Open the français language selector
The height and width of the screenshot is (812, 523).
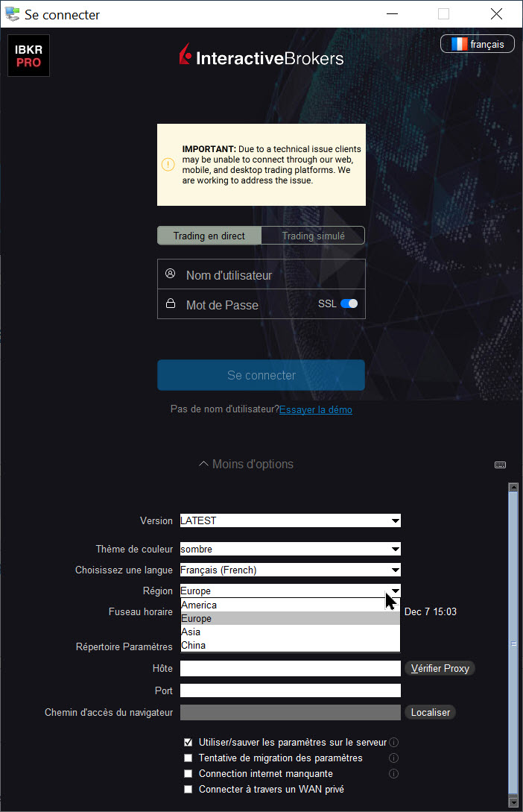(x=478, y=44)
